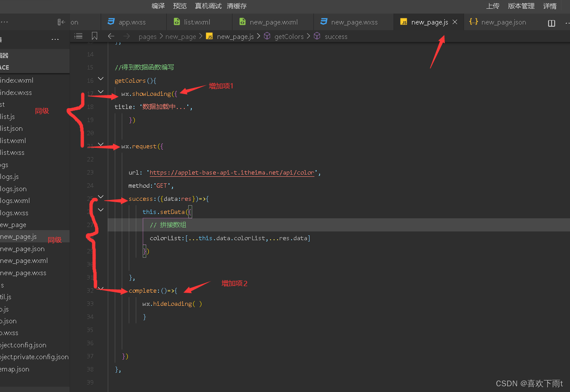Screen dimensions: 570x392
Task: Switch to the list.wxml tab
Action: pyautogui.click(x=199, y=22)
